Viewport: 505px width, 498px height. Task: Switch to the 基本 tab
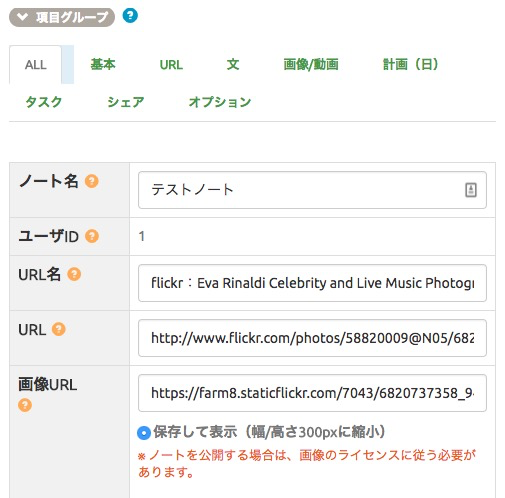[x=103, y=64]
